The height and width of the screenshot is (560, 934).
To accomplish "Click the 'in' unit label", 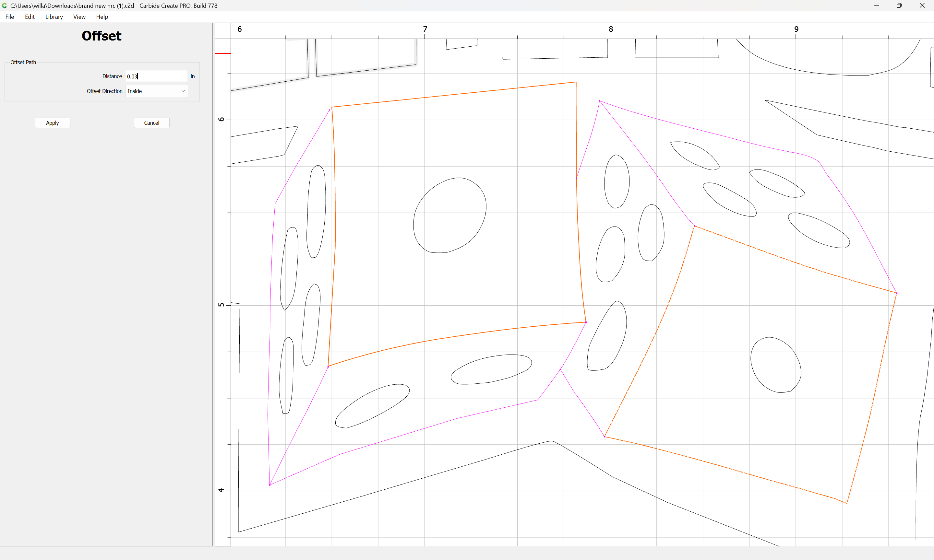I will coord(193,76).
